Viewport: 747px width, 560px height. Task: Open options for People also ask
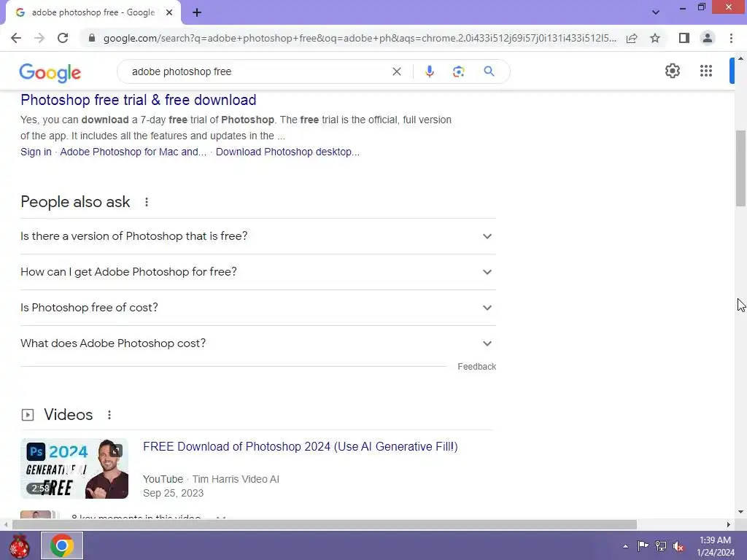[146, 202]
